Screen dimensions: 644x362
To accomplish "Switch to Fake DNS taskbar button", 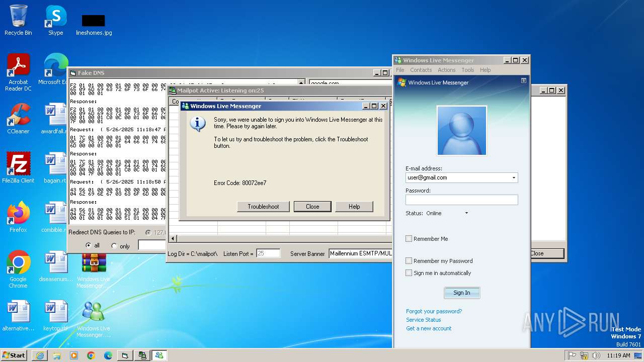I will (x=125, y=355).
